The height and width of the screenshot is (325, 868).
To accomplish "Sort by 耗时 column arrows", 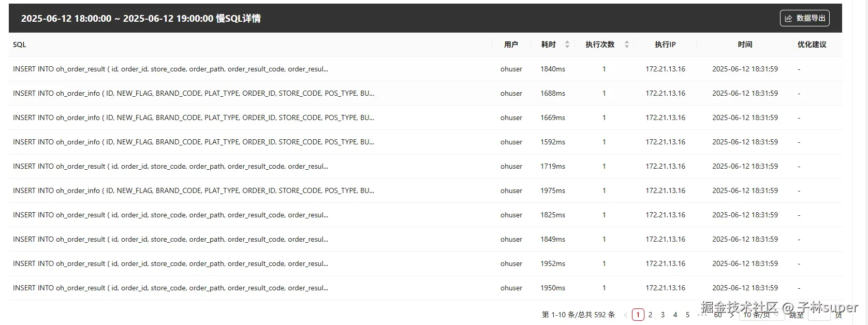I will (567, 45).
